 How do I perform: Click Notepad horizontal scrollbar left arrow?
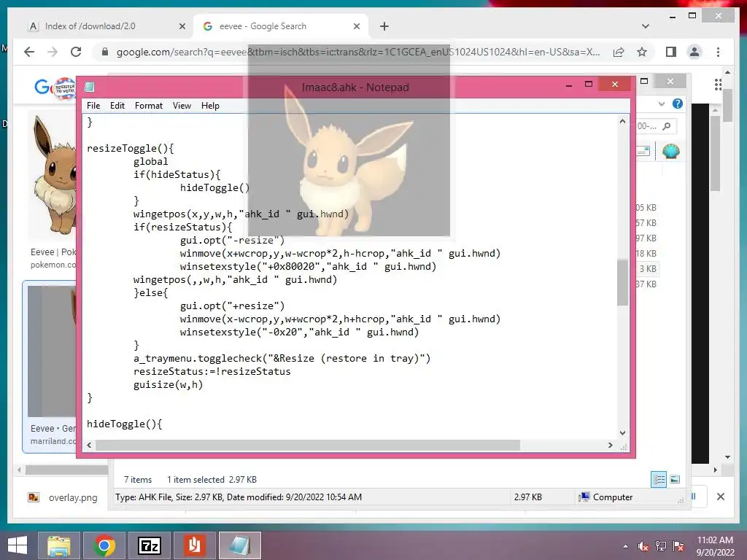pos(89,446)
